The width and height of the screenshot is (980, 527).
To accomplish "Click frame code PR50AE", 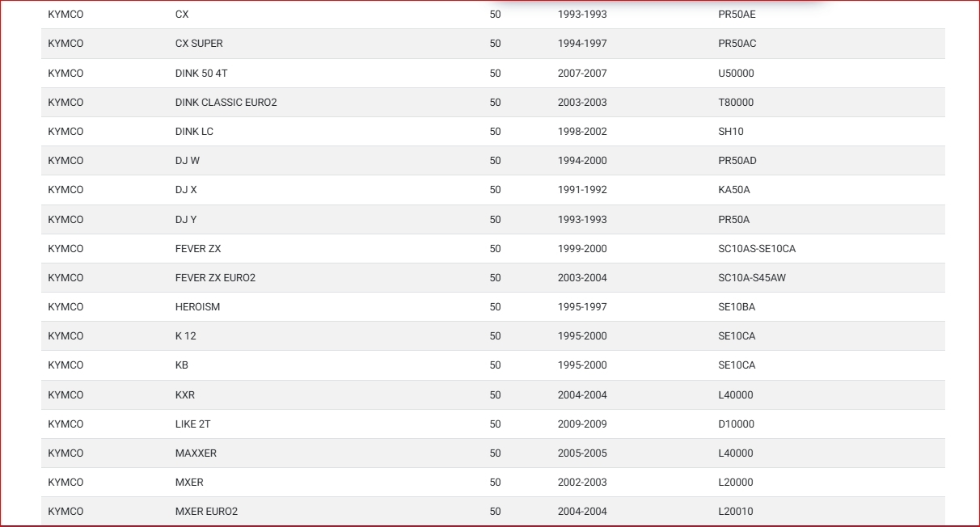I will point(737,15).
